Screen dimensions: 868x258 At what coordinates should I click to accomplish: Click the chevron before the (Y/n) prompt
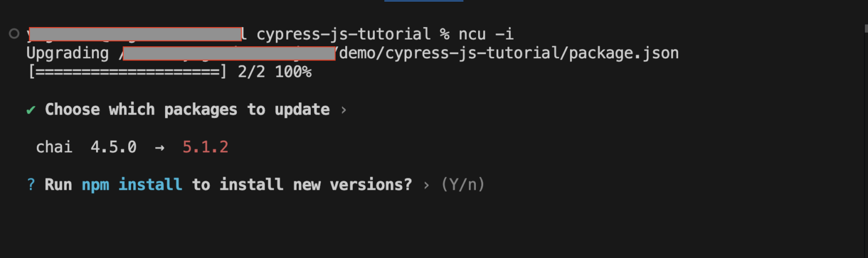[x=427, y=185]
